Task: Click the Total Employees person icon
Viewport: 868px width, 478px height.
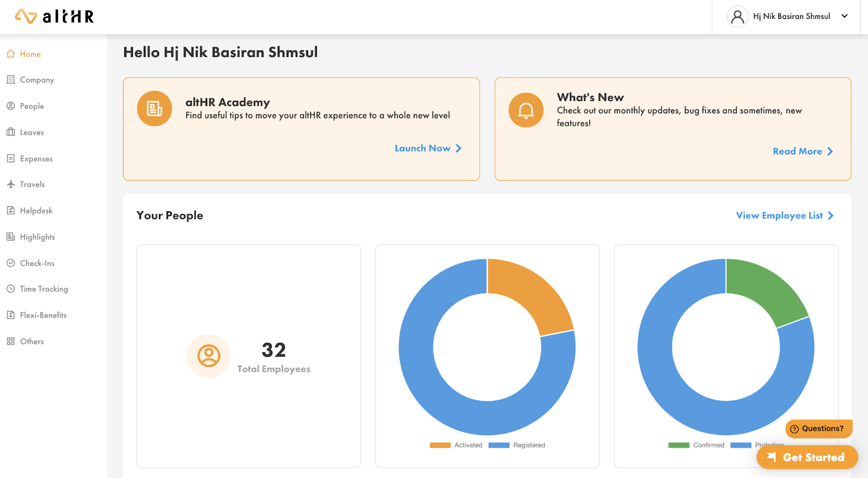Action: point(209,356)
